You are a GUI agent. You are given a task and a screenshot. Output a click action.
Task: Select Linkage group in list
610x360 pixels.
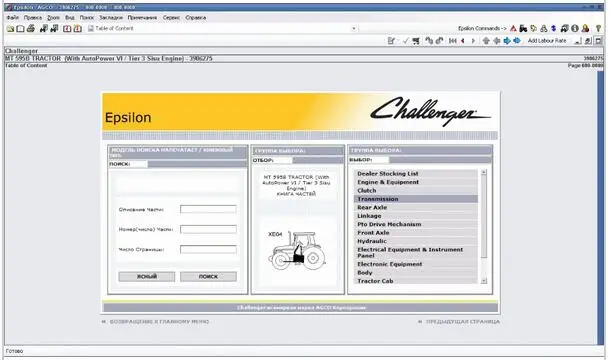(415, 216)
